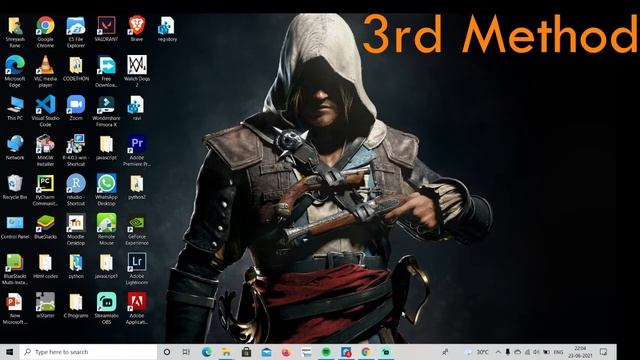The image size is (640, 360).
Task: Open the ES File Explorer shortcut
Action: click(x=76, y=32)
